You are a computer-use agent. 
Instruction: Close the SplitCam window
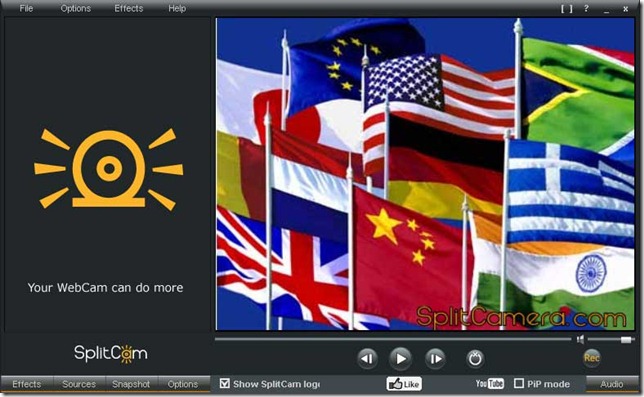click(x=625, y=9)
